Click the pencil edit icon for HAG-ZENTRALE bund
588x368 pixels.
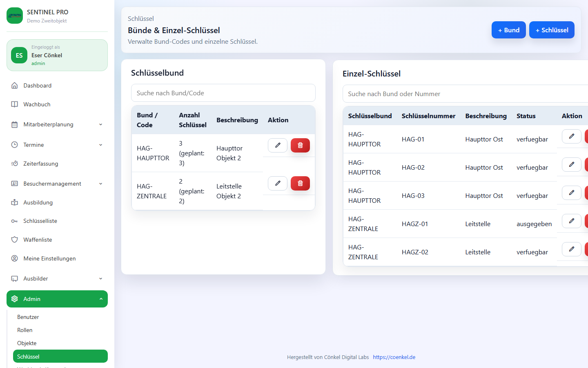click(x=278, y=183)
